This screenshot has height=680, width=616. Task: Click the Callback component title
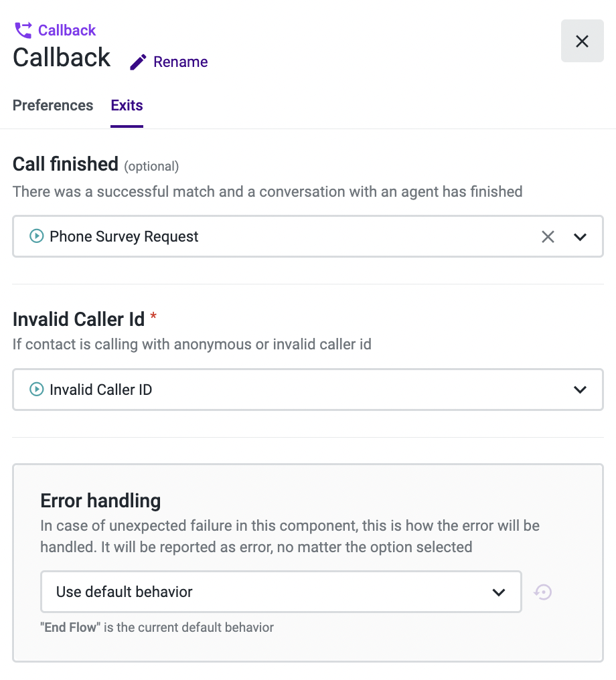pyautogui.click(x=62, y=58)
